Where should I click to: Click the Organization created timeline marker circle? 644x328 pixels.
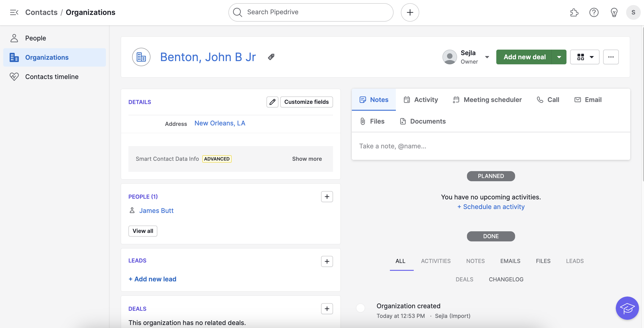(x=360, y=308)
